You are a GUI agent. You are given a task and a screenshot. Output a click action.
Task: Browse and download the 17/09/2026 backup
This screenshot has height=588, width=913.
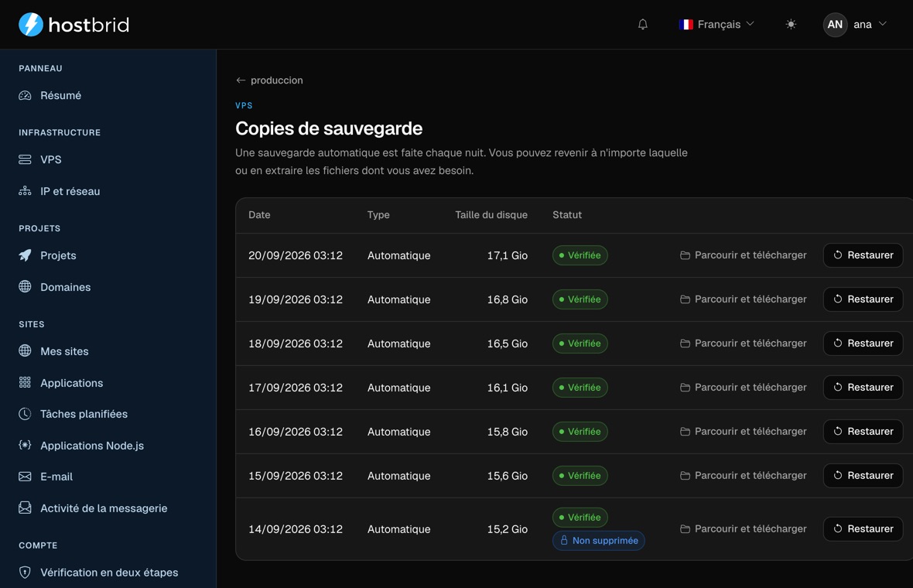[744, 387]
